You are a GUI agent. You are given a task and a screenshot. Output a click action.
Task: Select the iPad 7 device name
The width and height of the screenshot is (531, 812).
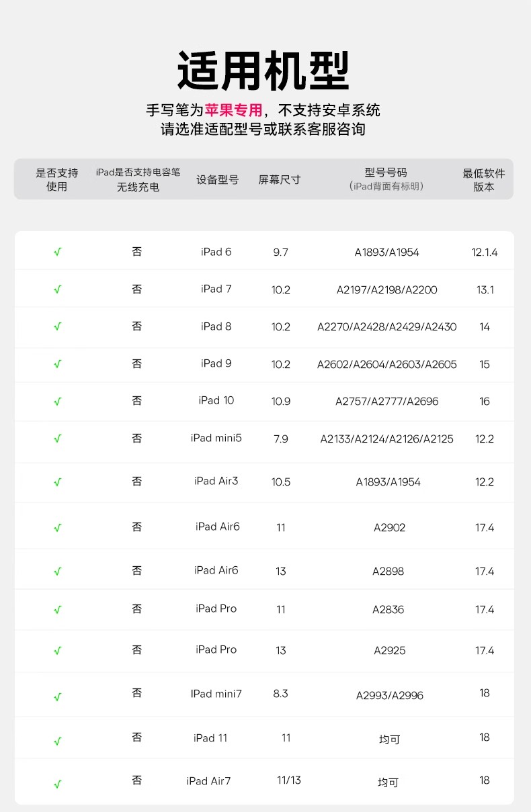pos(216,289)
